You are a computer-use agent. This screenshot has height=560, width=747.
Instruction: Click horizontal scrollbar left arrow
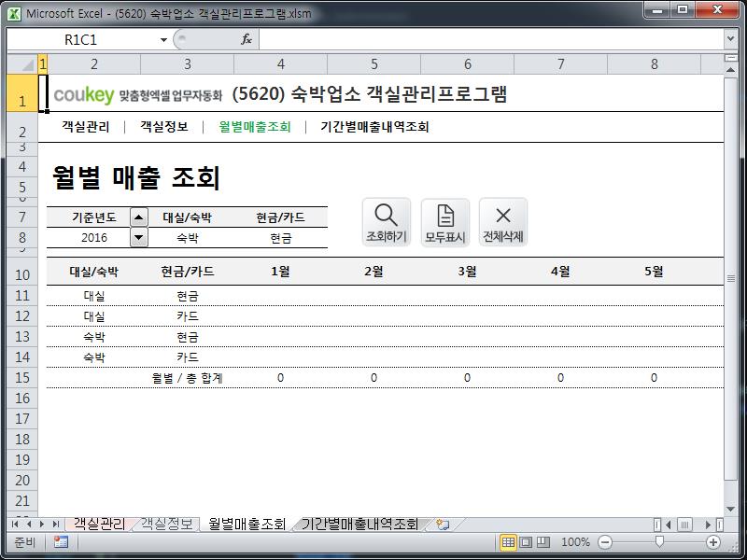[669, 525]
